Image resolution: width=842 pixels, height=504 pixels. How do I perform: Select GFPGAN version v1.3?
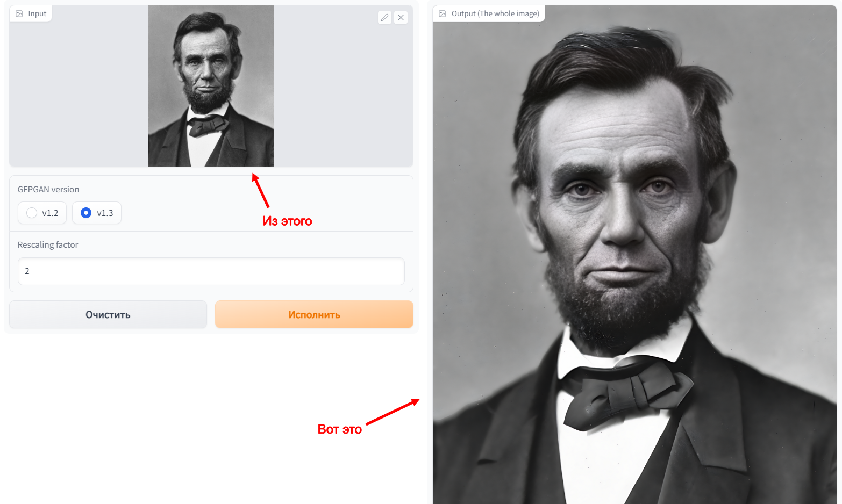coord(97,213)
